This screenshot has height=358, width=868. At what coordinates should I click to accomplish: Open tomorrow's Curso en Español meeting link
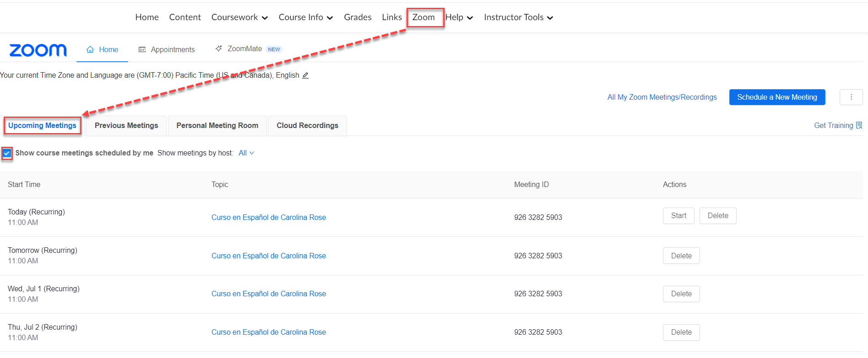269,256
